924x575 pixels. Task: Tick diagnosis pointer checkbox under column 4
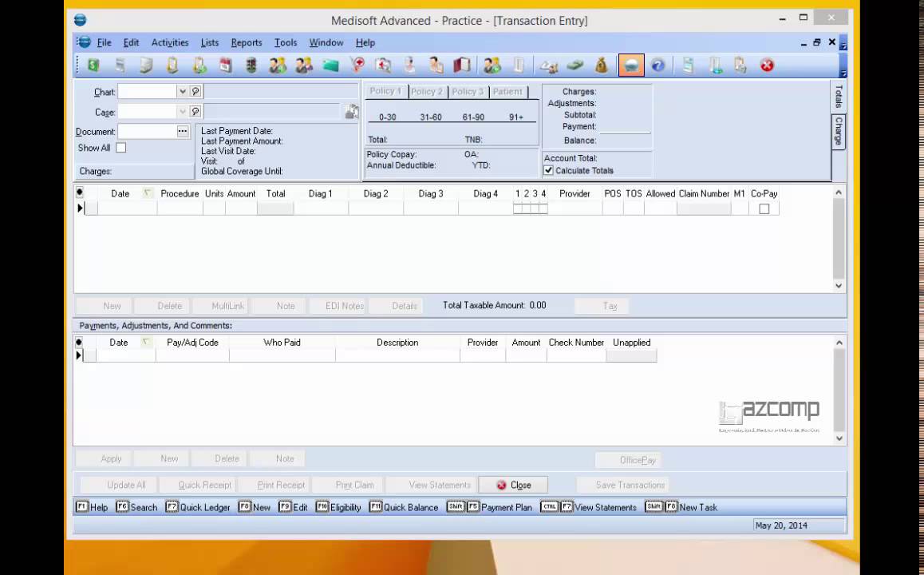[543, 208]
